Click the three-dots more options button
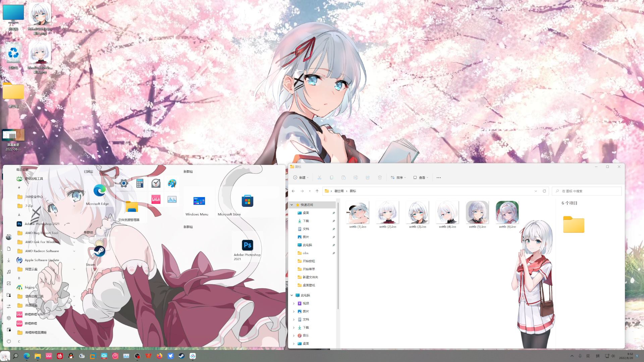Image resolution: width=644 pixels, height=362 pixels. tap(438, 178)
